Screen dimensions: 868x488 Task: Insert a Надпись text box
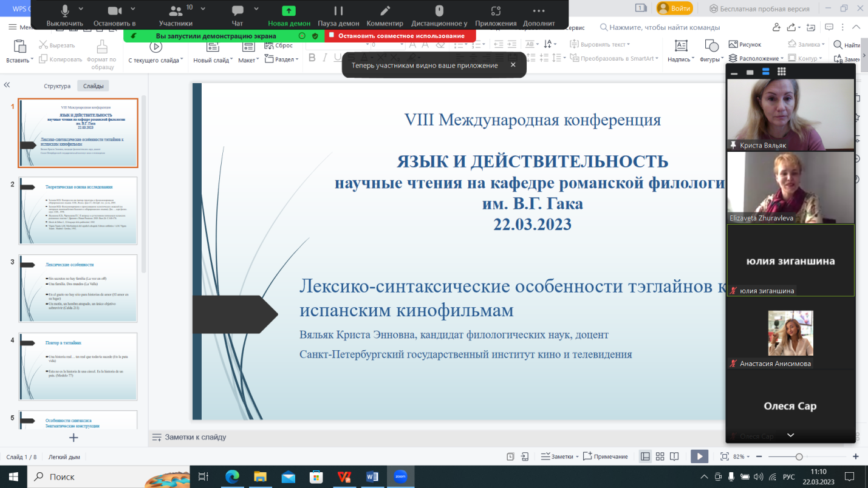point(681,51)
